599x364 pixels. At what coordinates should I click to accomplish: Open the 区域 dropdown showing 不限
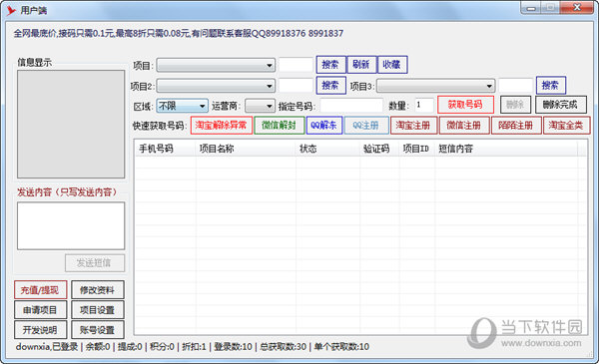183,106
